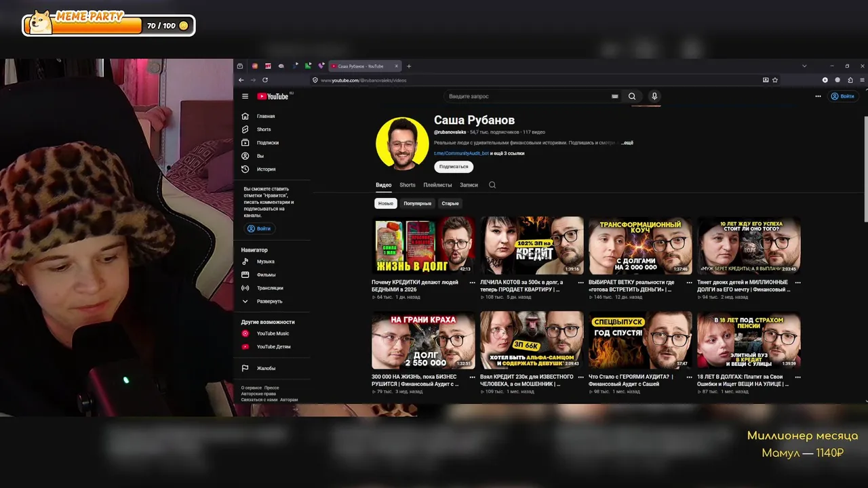This screenshot has height=488, width=868.
Task: Click the Подписаться button
Action: [x=454, y=166]
